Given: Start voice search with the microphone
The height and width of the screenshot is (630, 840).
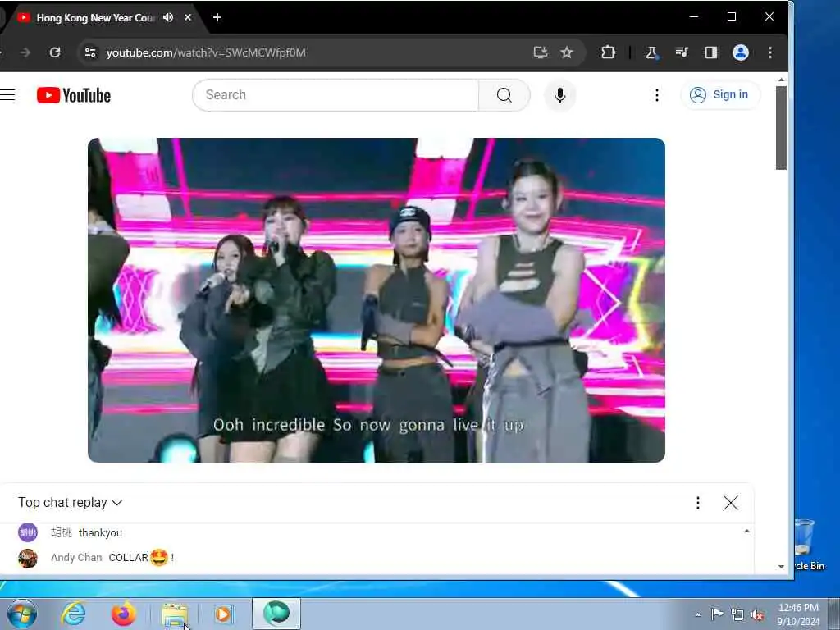Looking at the screenshot, I should tap(559, 95).
